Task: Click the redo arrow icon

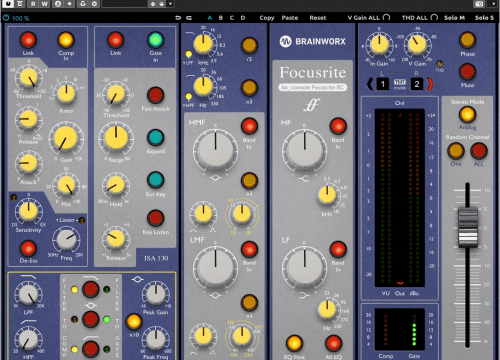Action: 189,18
